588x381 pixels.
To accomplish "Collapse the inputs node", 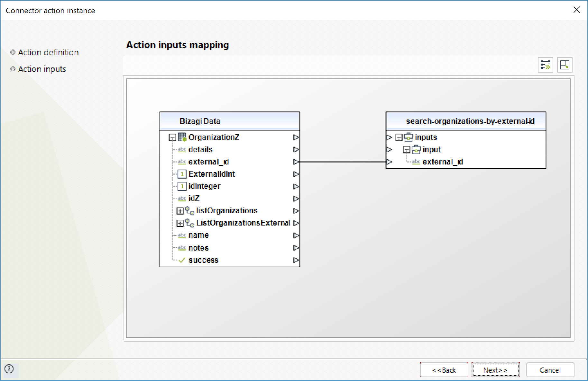I will tap(399, 137).
